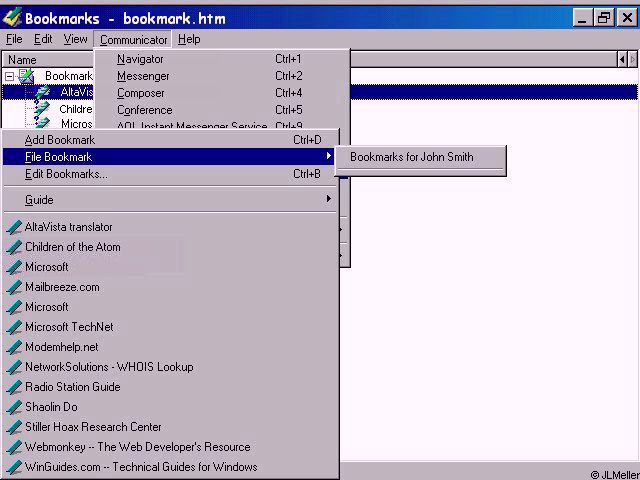
Task: Click the WinGuides.com bookmark icon
Action: pyautogui.click(x=14, y=467)
